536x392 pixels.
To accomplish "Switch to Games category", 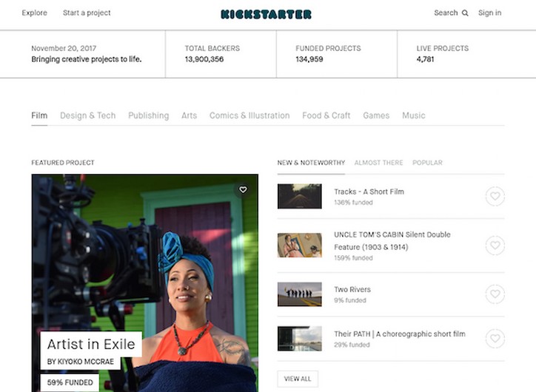I will click(376, 116).
